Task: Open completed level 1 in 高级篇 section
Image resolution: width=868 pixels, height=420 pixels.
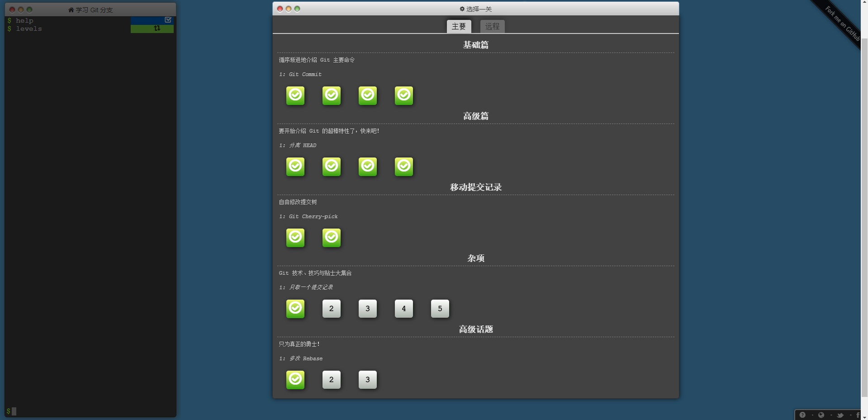Action: (295, 167)
